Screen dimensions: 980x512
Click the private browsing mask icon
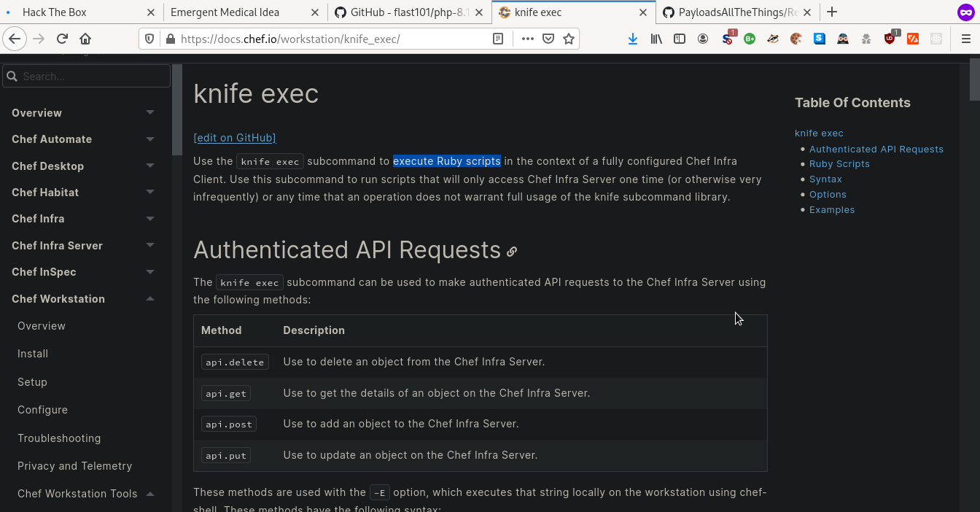point(965,12)
